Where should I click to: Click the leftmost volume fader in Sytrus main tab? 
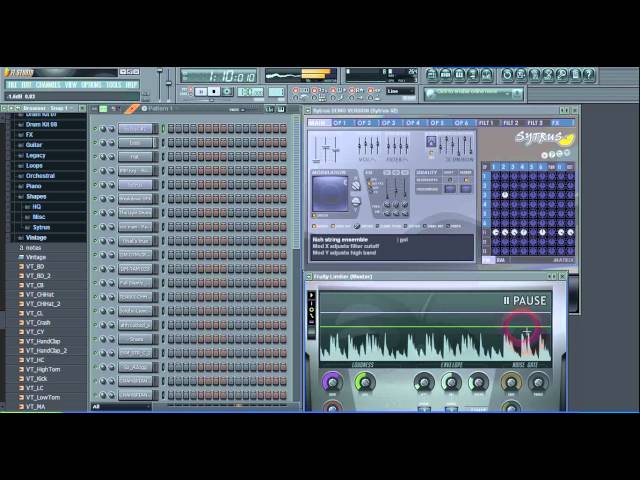pyautogui.click(x=316, y=149)
